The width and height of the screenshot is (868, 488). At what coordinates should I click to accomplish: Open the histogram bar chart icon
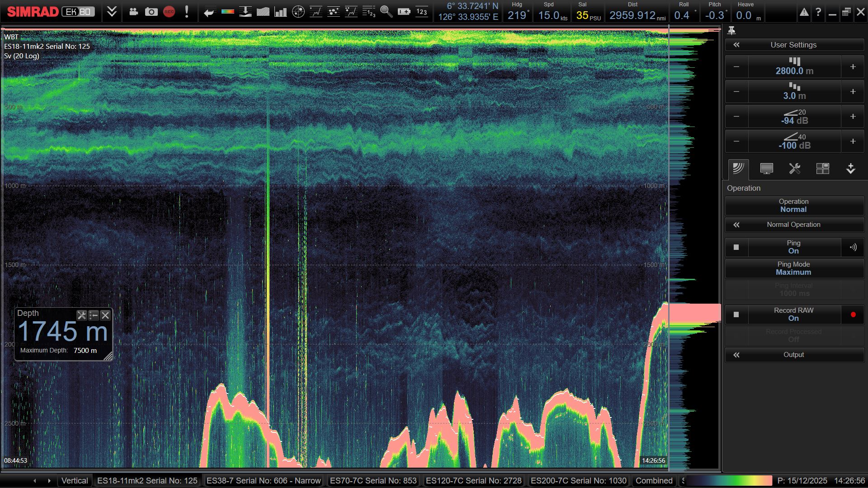[281, 12]
